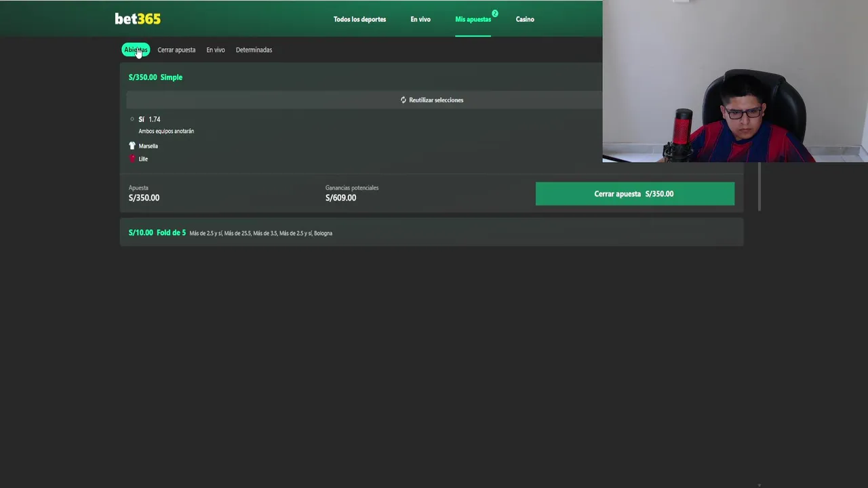
Task: Click the green bet count badge
Action: coord(495,14)
